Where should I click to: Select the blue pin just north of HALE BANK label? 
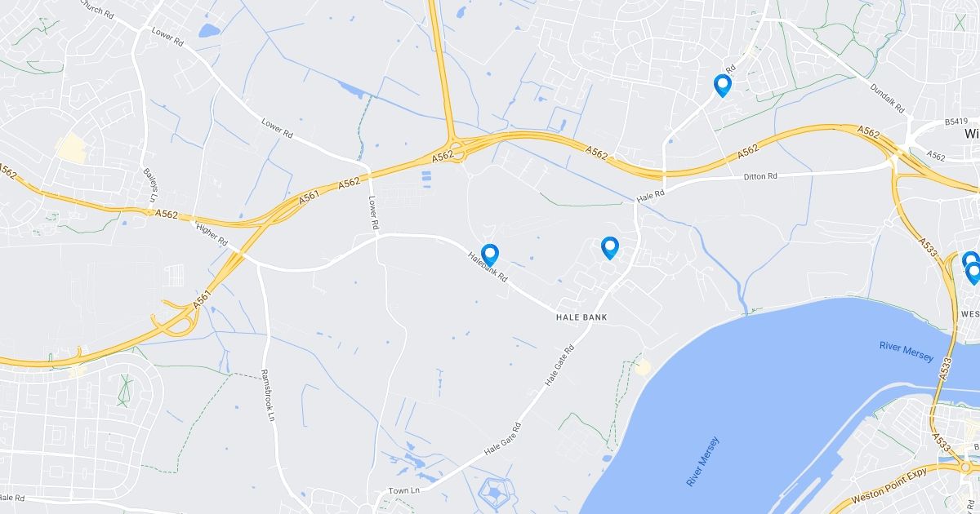click(x=609, y=248)
